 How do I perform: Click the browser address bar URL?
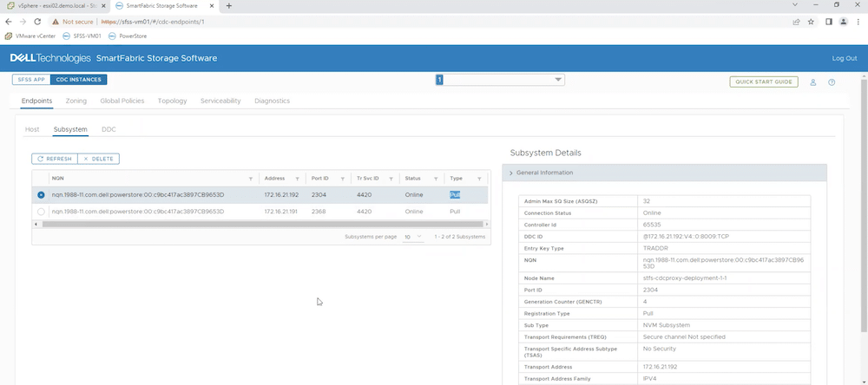pyautogui.click(x=153, y=22)
